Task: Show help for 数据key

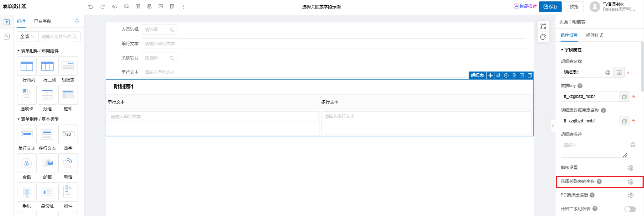Action: pyautogui.click(x=580, y=86)
